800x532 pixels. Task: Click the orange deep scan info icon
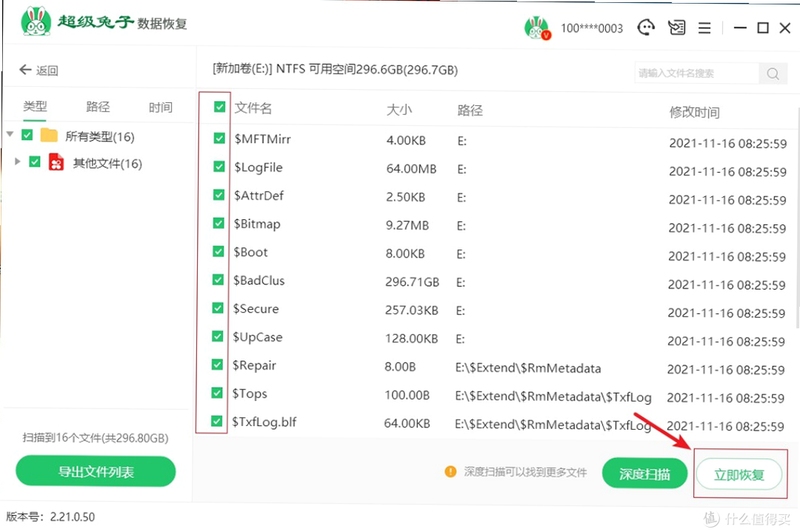point(451,471)
